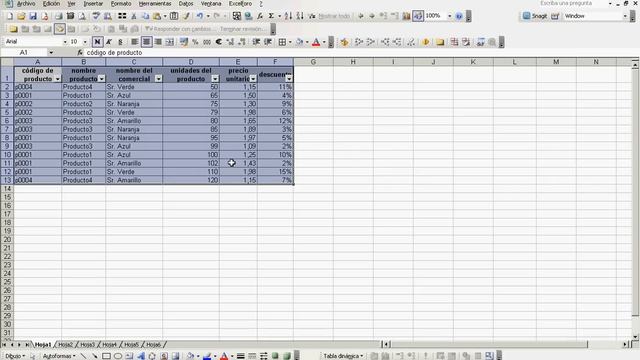This screenshot has width=640, height=360.
Task: Switch to the Hoja3 sheet tab
Action: pyautogui.click(x=87, y=345)
